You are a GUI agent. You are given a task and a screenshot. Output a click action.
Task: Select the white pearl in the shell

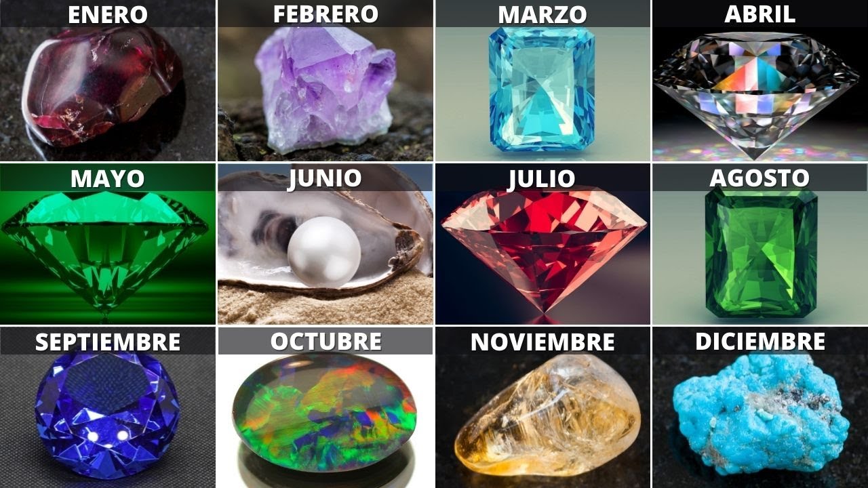click(x=323, y=251)
